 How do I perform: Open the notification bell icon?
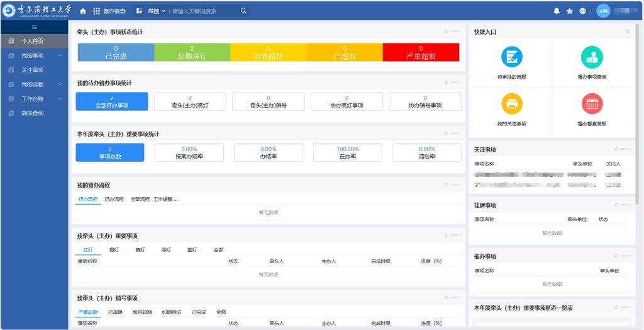[557, 11]
